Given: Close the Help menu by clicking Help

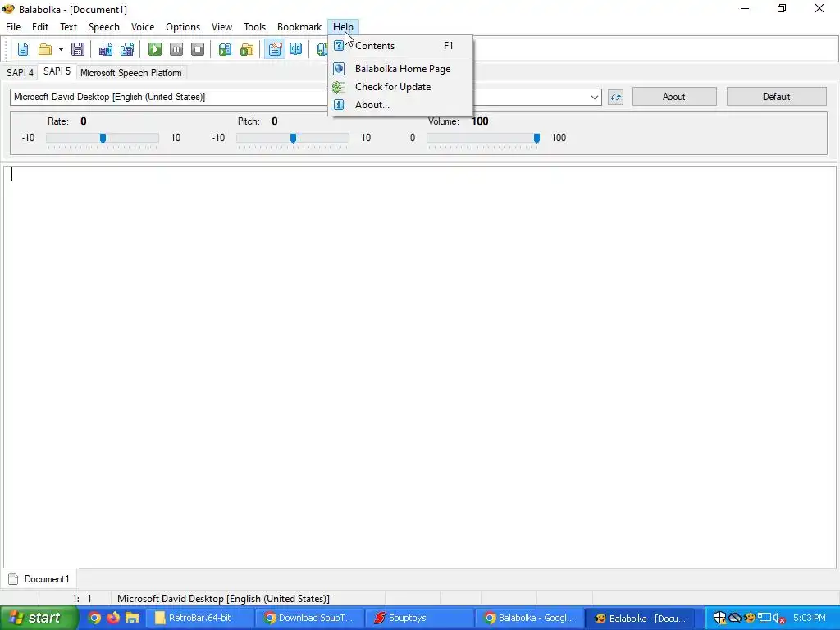Looking at the screenshot, I should pos(343,27).
